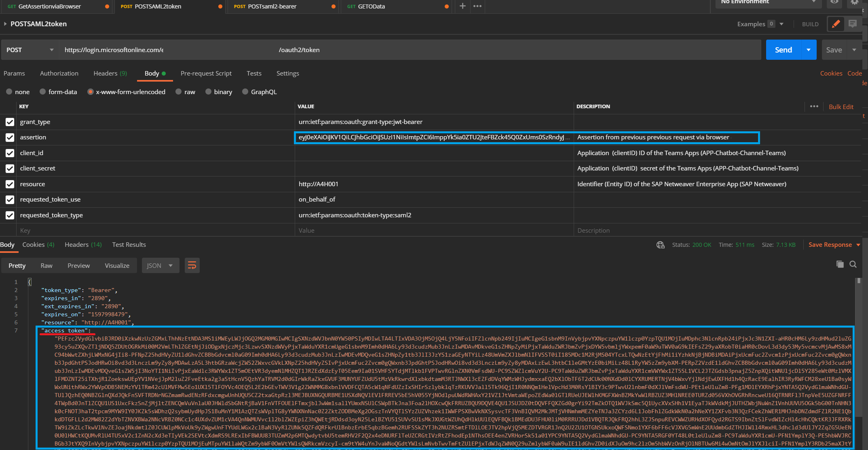Switch response view to Visualize
Viewport: 868px width, 450px height.
click(117, 265)
